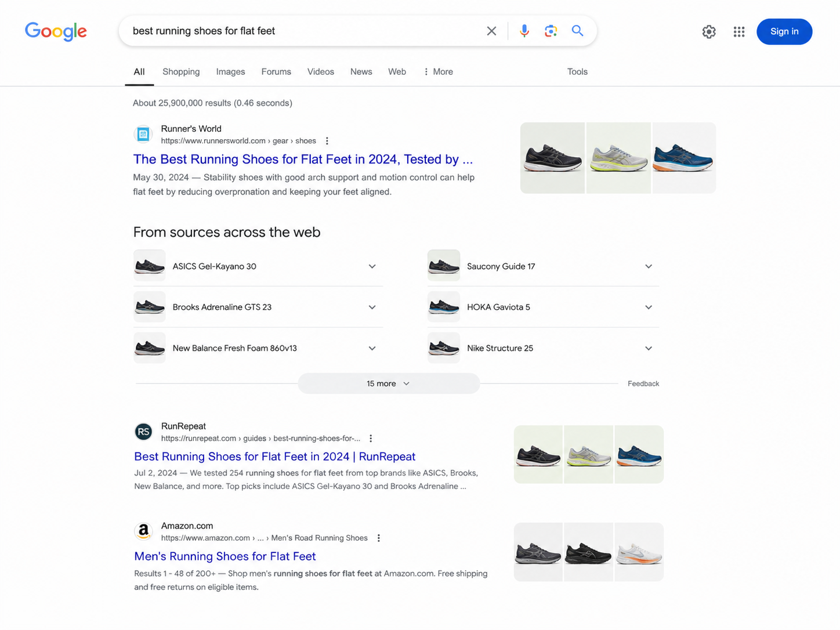Click the RunRepeat RS favicon
Screen dimensions: 840x630
point(143,432)
